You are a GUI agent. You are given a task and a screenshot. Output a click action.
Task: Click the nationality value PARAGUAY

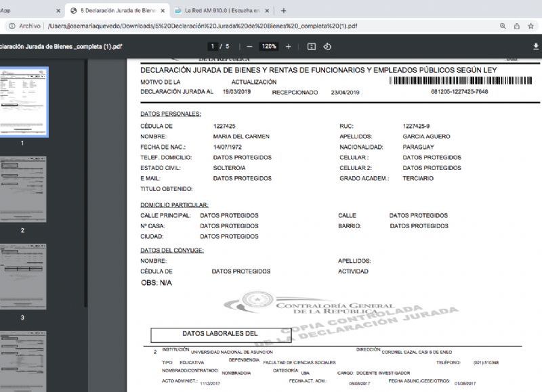pos(418,147)
